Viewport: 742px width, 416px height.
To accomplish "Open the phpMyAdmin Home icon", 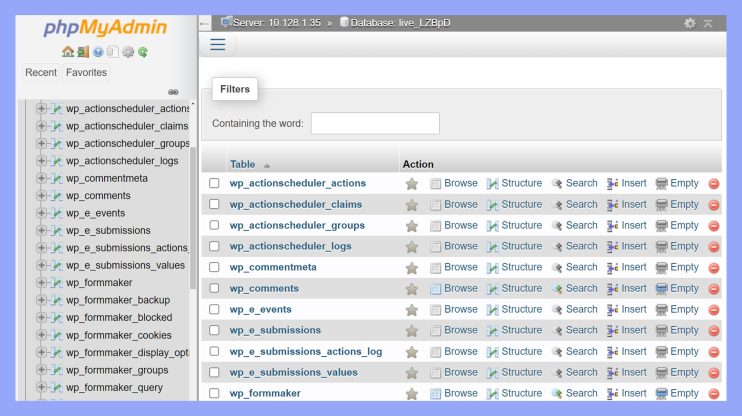I will coord(68,52).
